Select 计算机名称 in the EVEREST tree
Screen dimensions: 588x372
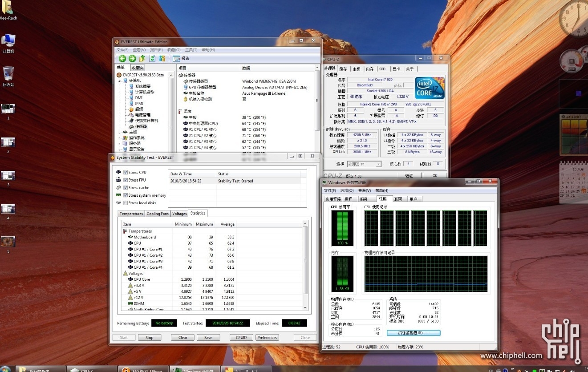pos(145,92)
